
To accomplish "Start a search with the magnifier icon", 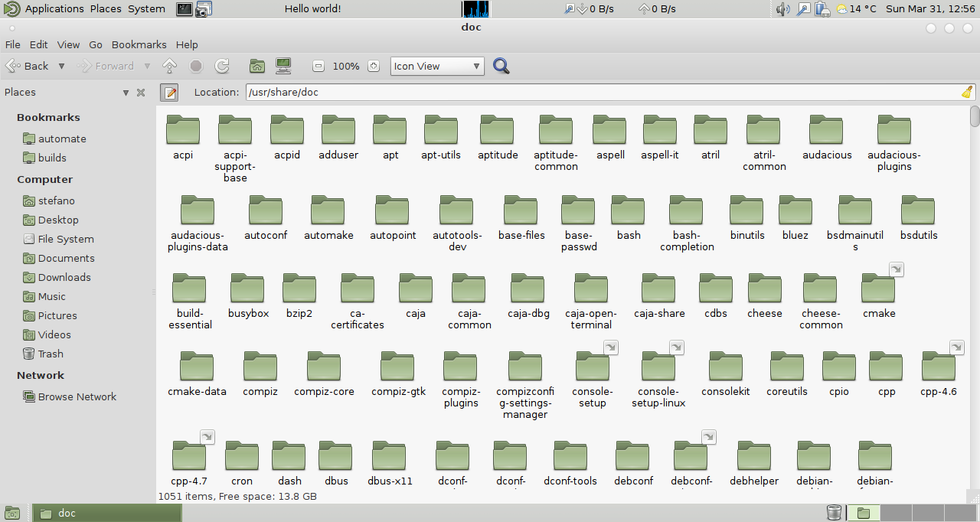I will pyautogui.click(x=501, y=66).
